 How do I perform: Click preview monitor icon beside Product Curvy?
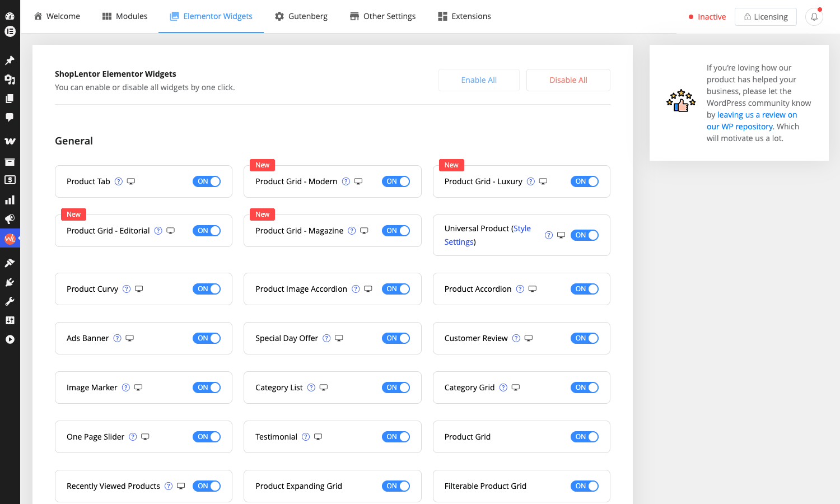coord(139,289)
